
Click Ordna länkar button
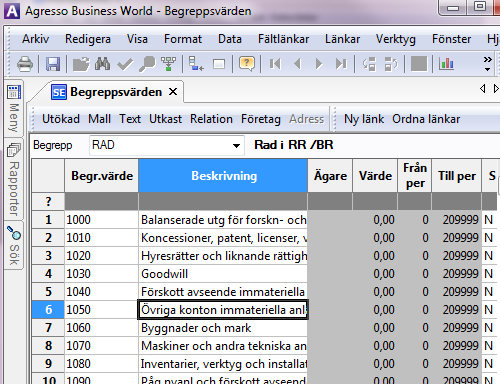coord(426,119)
